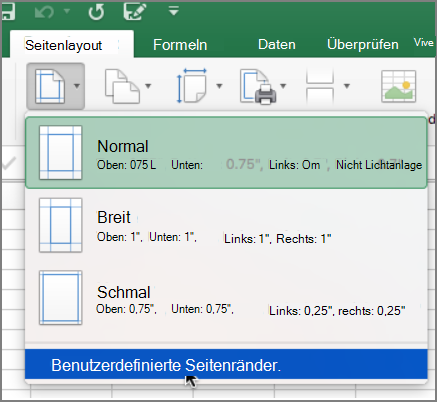The height and width of the screenshot is (402, 437).
Task: Click the text 'Links: 1", Rechts: 1"'
Action: click(x=278, y=239)
